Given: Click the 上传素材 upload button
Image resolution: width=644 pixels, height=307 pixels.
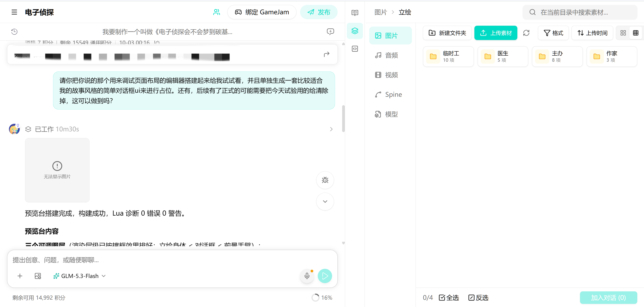Looking at the screenshot, I should coord(495,33).
